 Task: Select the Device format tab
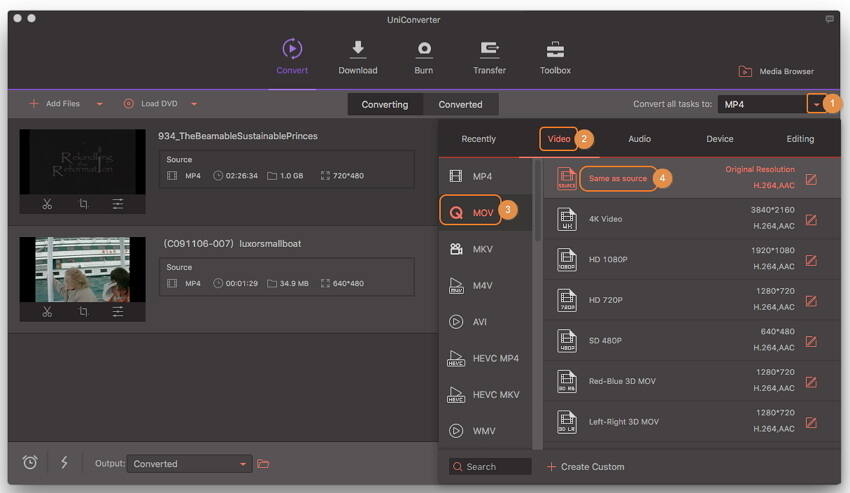pyautogui.click(x=719, y=139)
